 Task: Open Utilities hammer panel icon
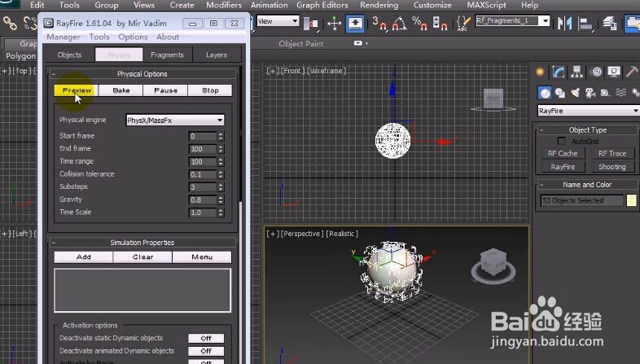tap(632, 72)
